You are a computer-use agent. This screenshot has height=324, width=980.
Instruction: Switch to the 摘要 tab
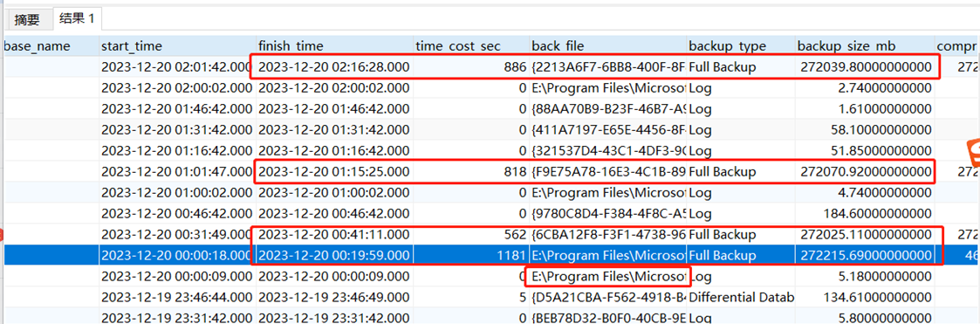(27, 19)
